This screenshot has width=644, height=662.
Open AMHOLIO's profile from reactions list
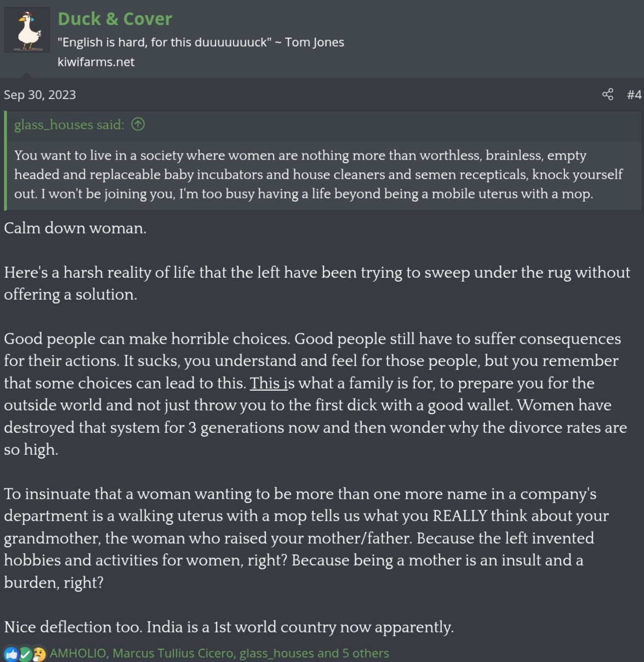(78, 653)
